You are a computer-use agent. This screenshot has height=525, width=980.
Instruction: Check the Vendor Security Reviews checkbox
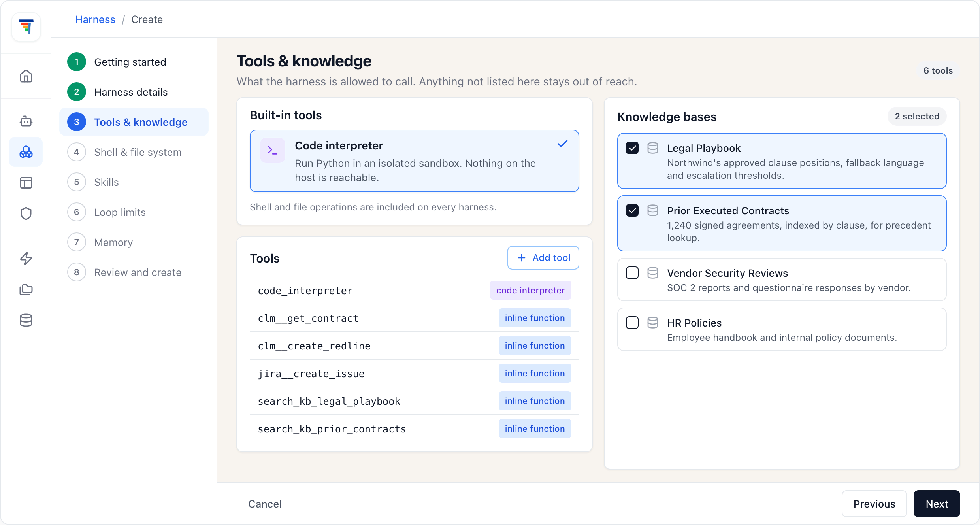click(632, 273)
